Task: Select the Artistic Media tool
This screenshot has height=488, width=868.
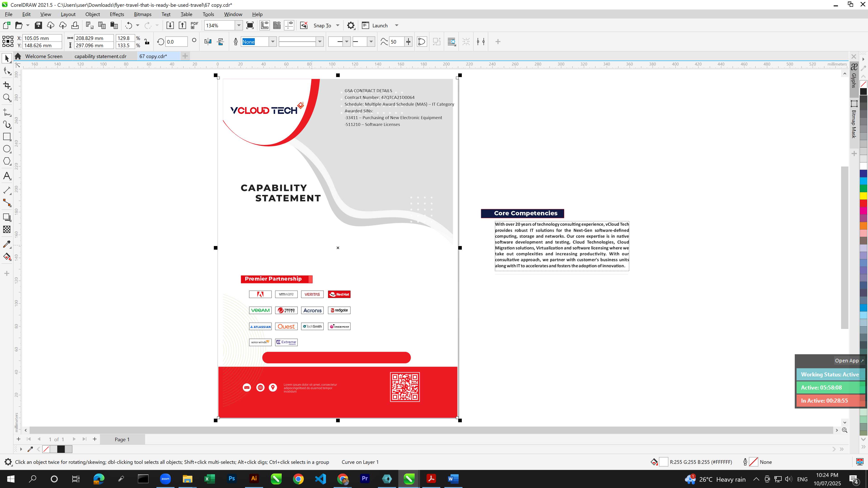Action: click(x=7, y=125)
